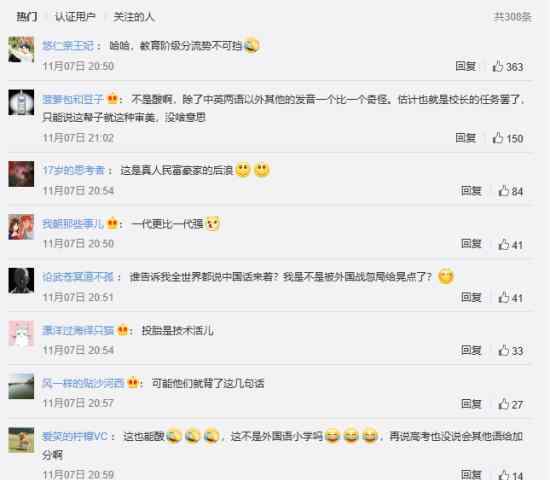Like the bottom comment with 14 likes
The image size is (550, 480).
click(510, 475)
